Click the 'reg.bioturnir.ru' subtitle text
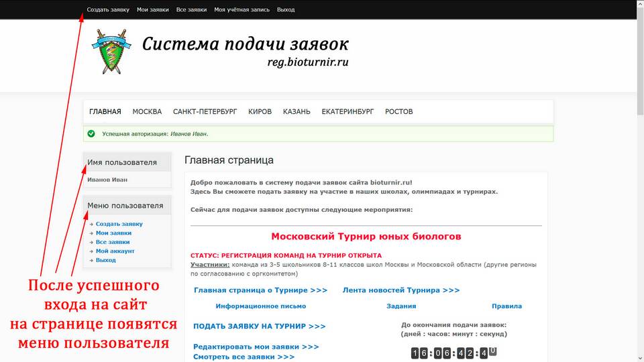Image resolution: width=644 pixels, height=362 pixels. pyautogui.click(x=308, y=62)
